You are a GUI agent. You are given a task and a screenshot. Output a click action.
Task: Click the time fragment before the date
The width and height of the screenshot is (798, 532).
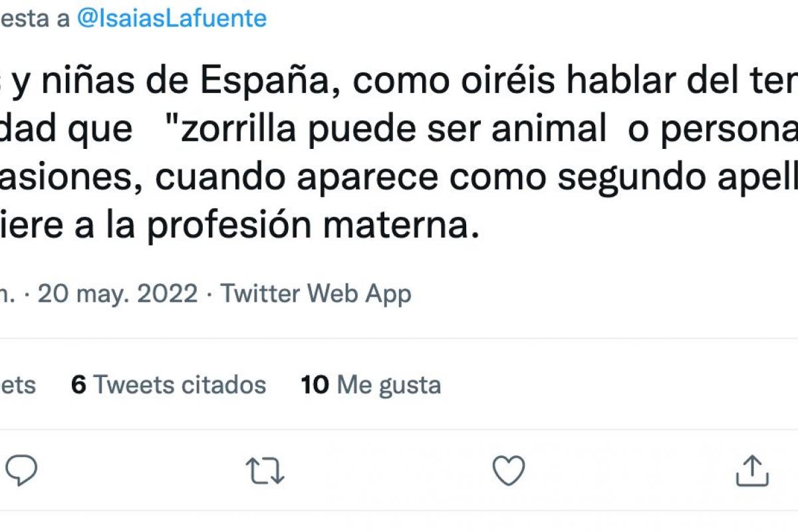tap(8, 293)
